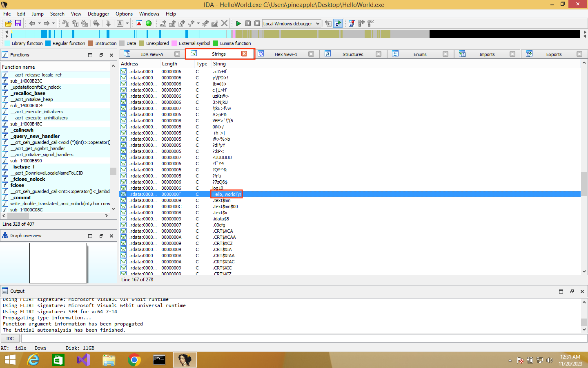588x368 pixels.
Task: Click the asterisk array toolbar icon
Action: 205,23
